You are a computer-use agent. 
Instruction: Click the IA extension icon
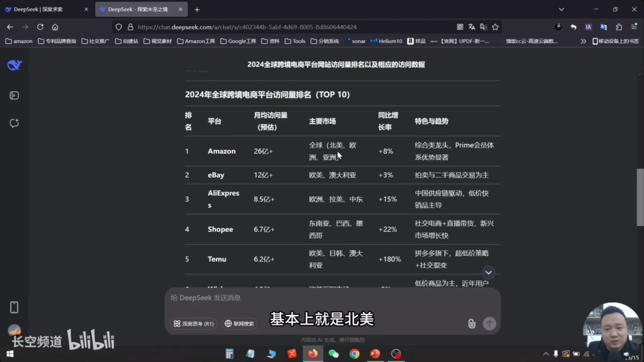588,27
